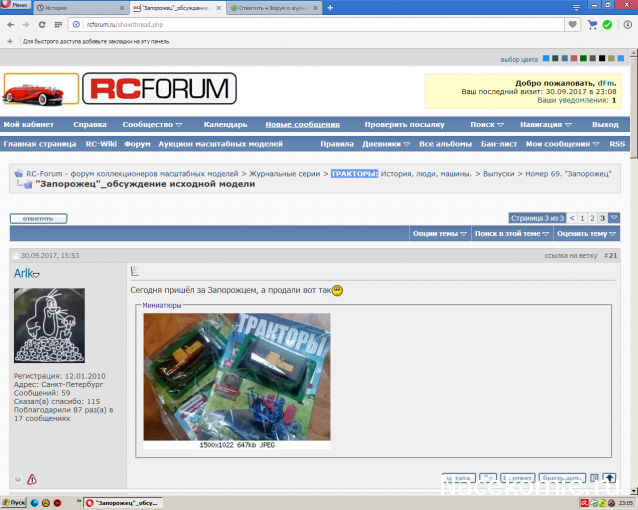The width and height of the screenshot is (638, 510).
Task: Click the warning report icon under post
Action: [x=32, y=479]
